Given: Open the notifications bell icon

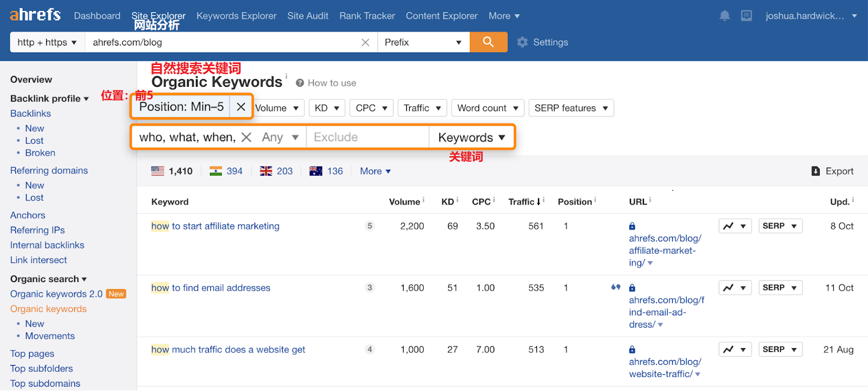Looking at the screenshot, I should coord(724,16).
